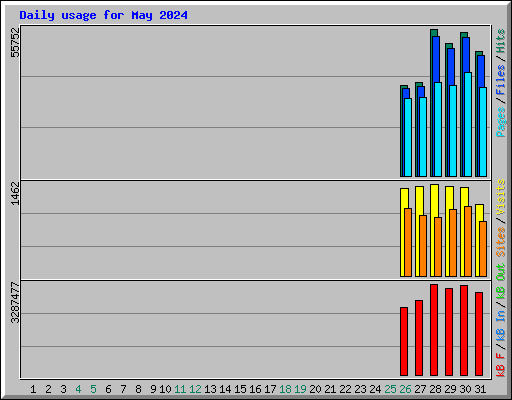Select day 16 on the x-axis

(x=255, y=389)
